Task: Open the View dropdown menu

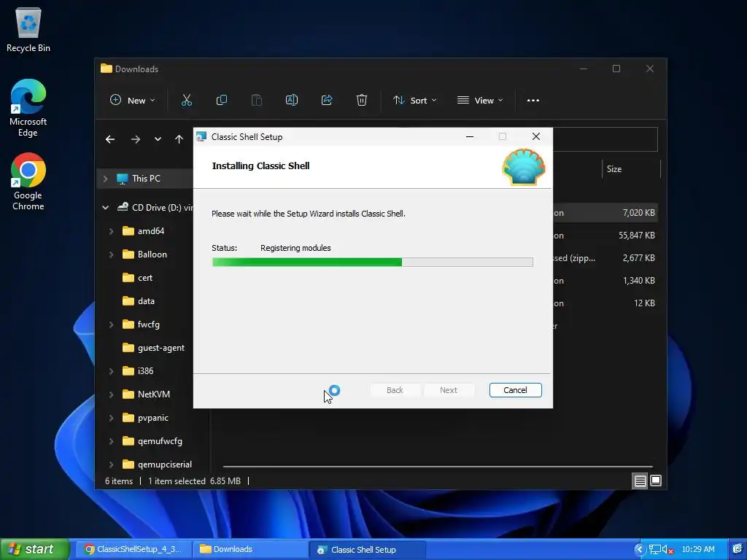Action: point(480,101)
